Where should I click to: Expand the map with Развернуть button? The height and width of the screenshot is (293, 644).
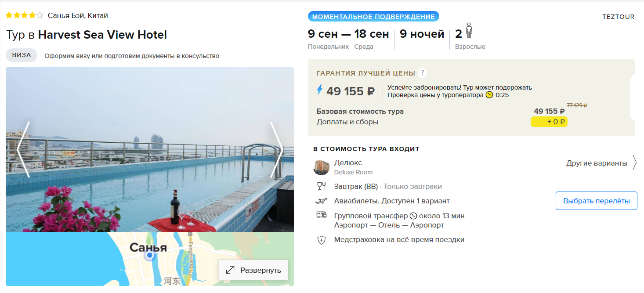click(x=253, y=270)
